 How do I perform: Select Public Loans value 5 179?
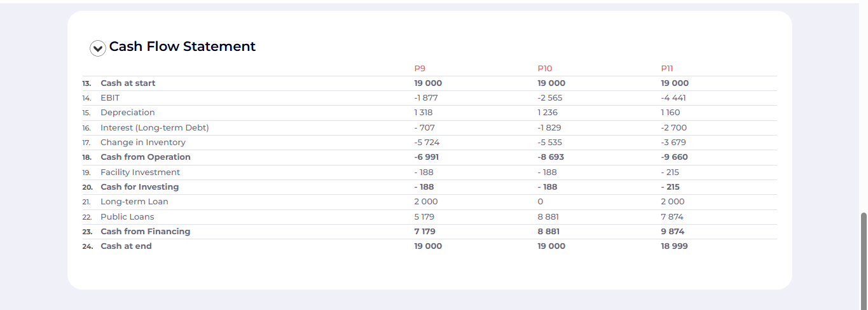425,217
